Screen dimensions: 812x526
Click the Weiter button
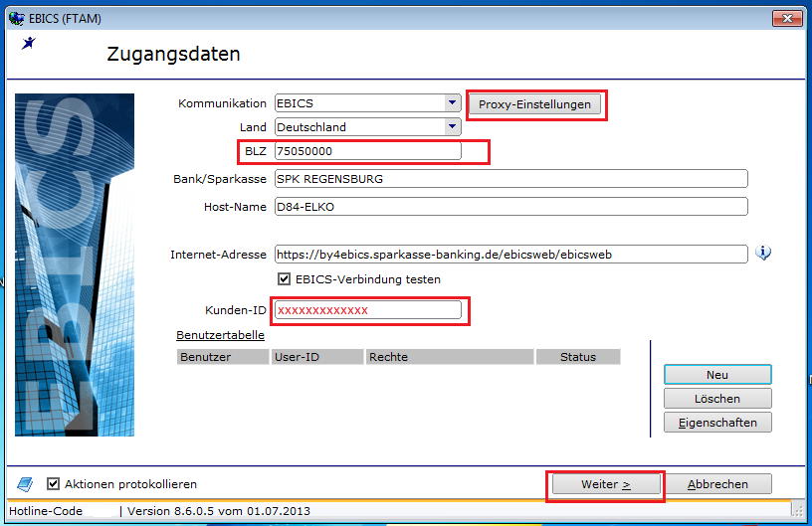606,484
